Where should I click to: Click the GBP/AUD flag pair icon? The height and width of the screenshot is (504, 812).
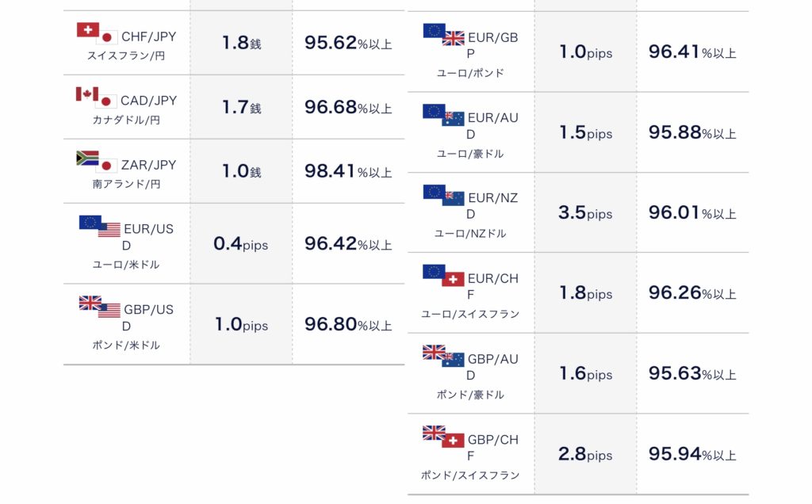[443, 356]
